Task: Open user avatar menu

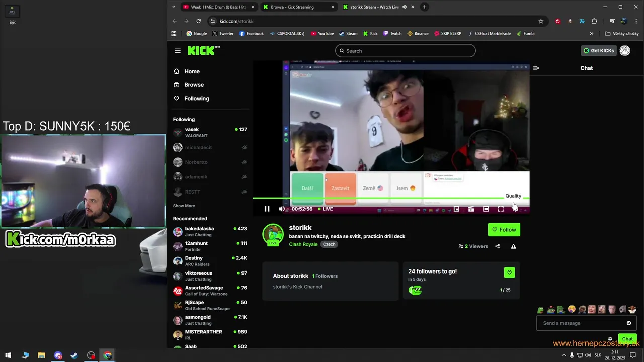Action: tap(625, 51)
